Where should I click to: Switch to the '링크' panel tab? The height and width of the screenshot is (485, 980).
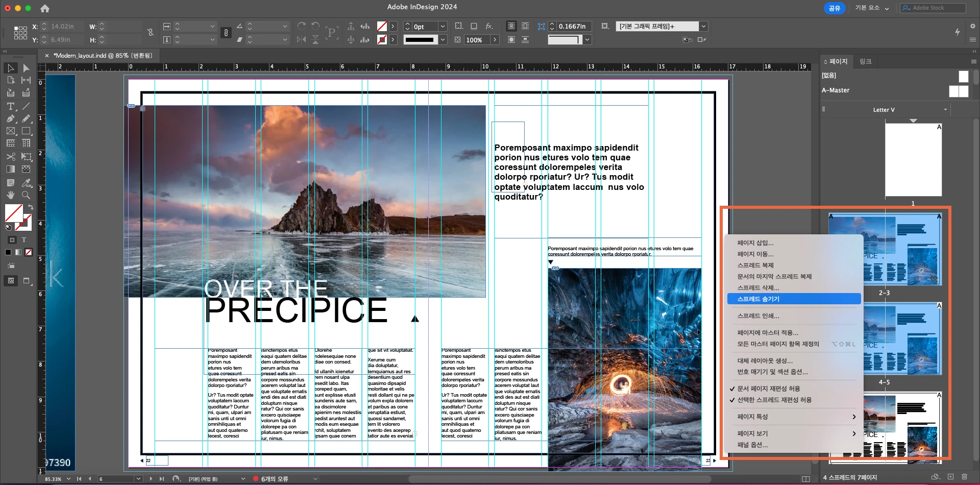click(865, 61)
